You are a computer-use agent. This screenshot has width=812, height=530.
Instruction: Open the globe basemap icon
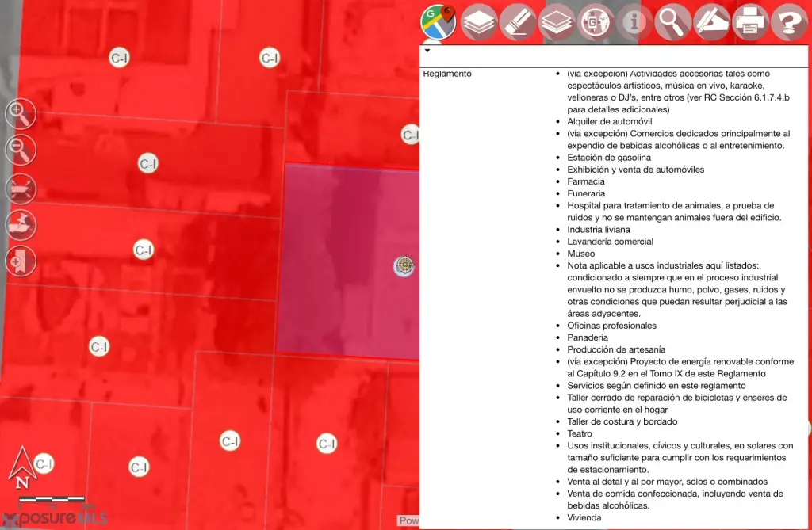pyautogui.click(x=595, y=22)
